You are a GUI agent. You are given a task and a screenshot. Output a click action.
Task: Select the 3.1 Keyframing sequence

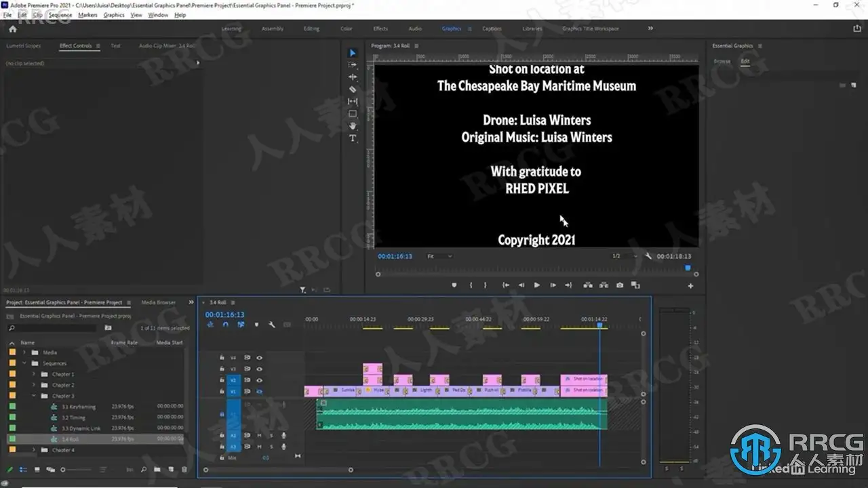click(79, 407)
